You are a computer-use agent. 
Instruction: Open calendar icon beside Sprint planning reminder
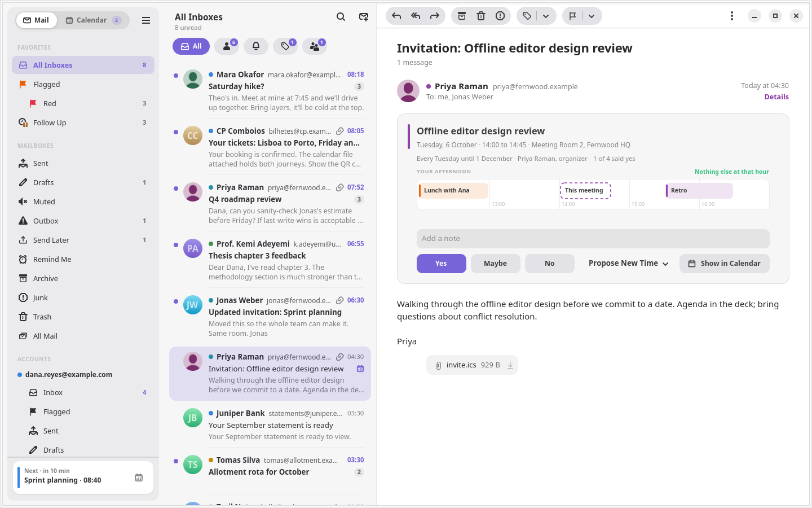[139, 478]
